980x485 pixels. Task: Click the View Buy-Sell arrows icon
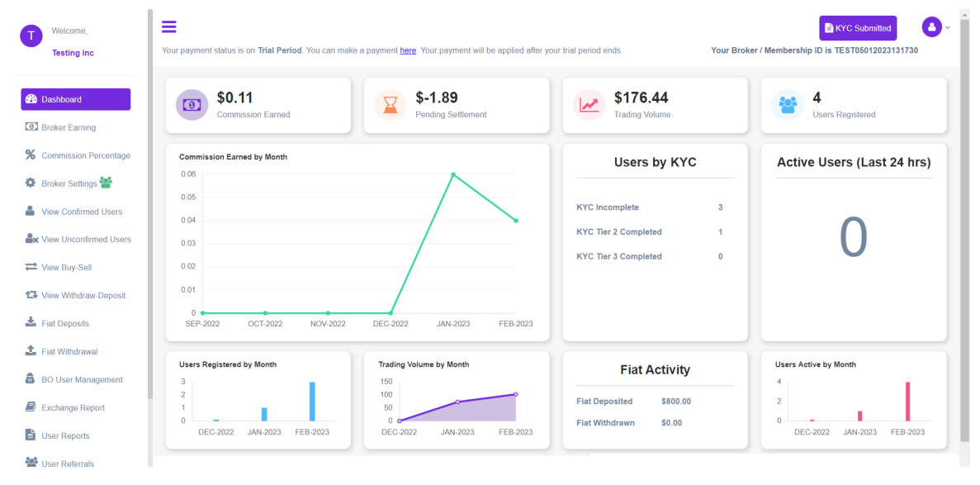(31, 267)
